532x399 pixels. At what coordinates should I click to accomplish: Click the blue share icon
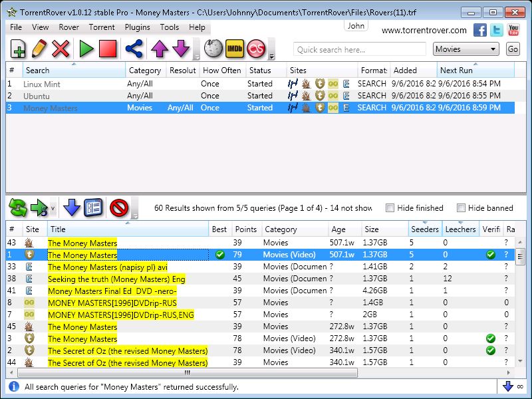pyautogui.click(x=134, y=49)
